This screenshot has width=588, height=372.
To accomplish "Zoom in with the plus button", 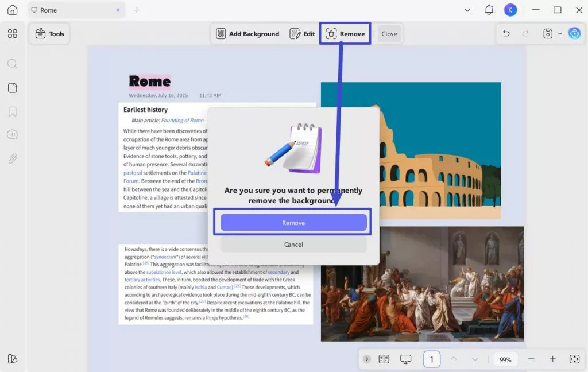I will (x=553, y=359).
